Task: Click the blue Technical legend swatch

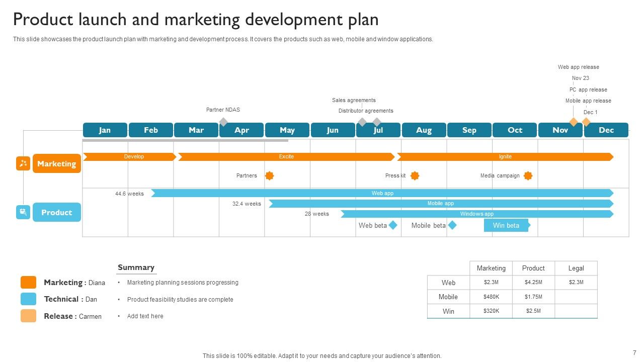Action: [x=28, y=299]
